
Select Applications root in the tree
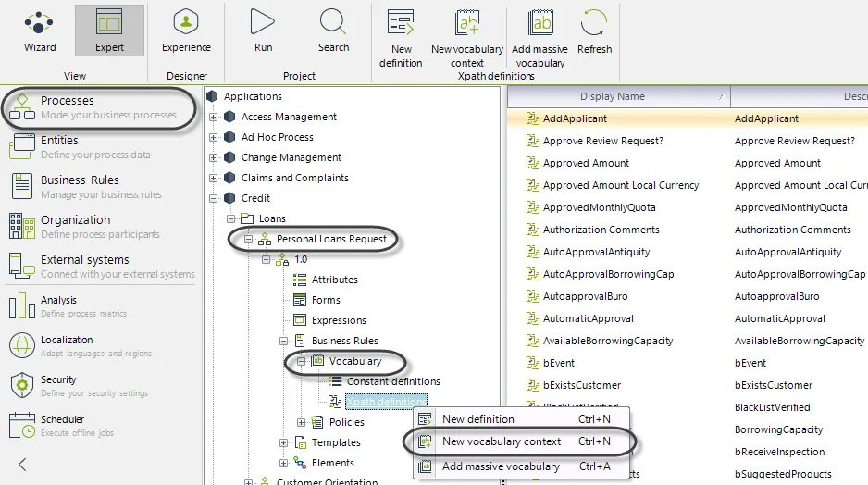[253, 96]
